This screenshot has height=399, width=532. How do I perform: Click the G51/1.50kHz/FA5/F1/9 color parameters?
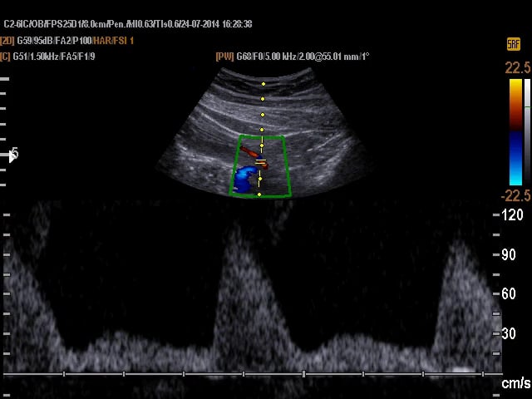click(x=54, y=57)
